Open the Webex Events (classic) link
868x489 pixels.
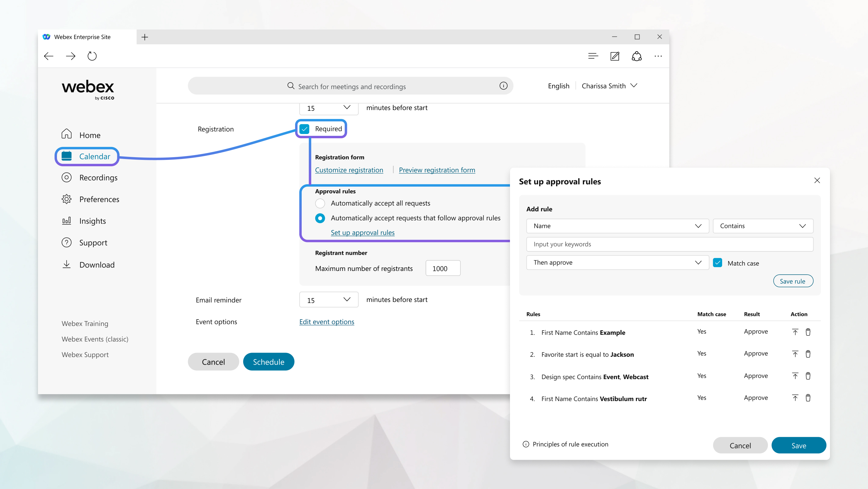point(95,339)
